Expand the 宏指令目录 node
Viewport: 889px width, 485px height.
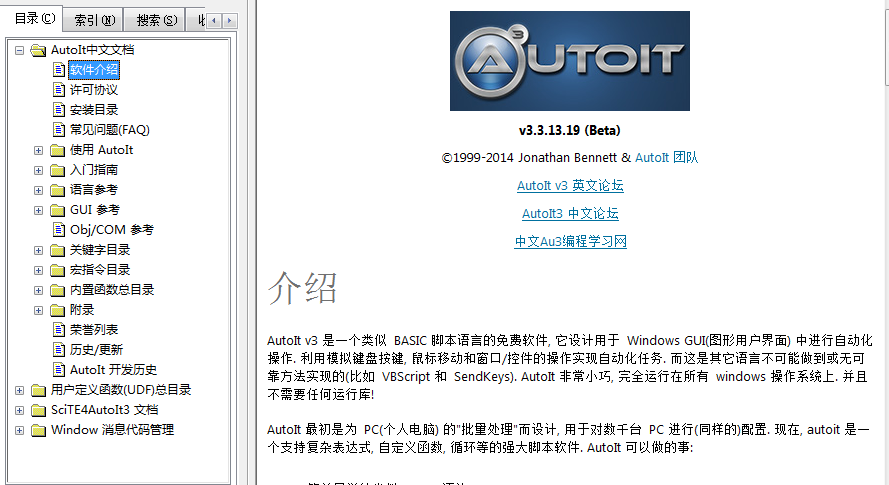click(x=38, y=270)
